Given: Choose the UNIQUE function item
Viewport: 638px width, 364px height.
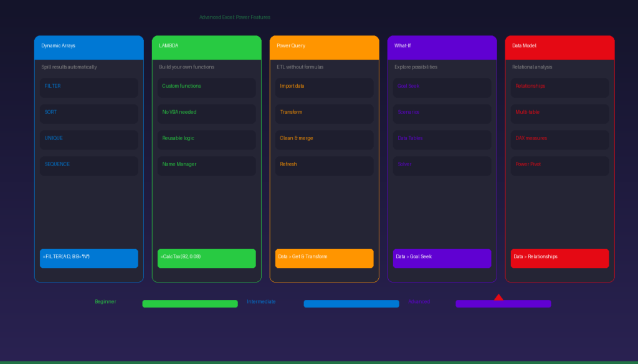Looking at the screenshot, I should point(89,139).
